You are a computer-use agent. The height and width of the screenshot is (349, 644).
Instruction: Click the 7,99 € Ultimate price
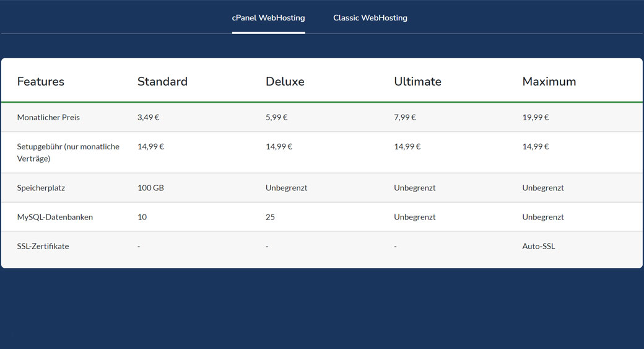click(x=405, y=117)
